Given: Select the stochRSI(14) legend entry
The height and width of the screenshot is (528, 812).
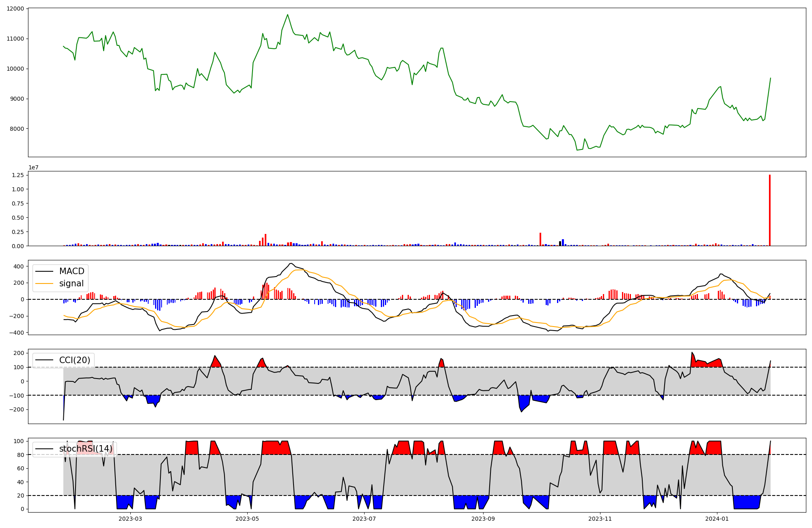Looking at the screenshot, I should click(x=86, y=449).
